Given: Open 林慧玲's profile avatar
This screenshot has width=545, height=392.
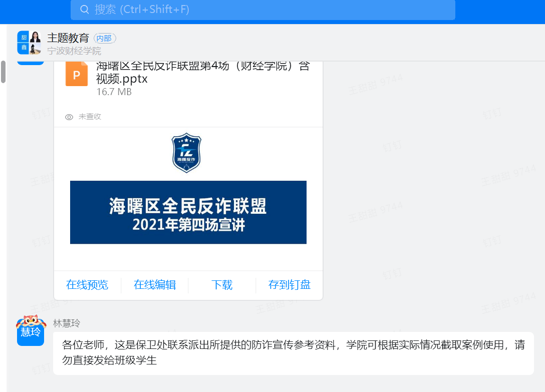Looking at the screenshot, I should tap(31, 331).
